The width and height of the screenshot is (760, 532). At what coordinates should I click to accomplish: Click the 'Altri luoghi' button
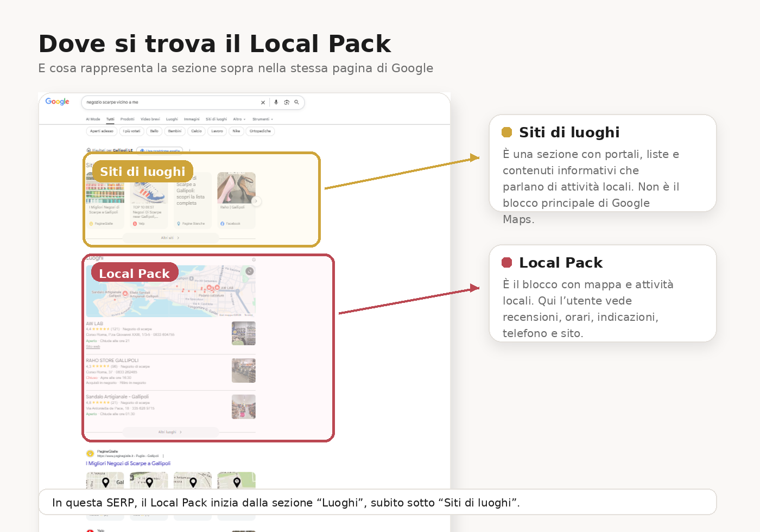click(x=170, y=432)
